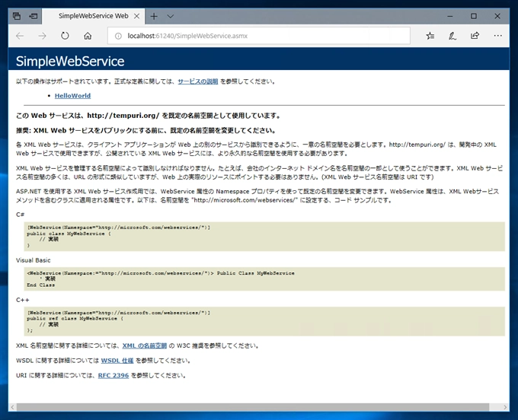Open a new tab with plus icon
The width and height of the screenshot is (518, 420).
154,16
